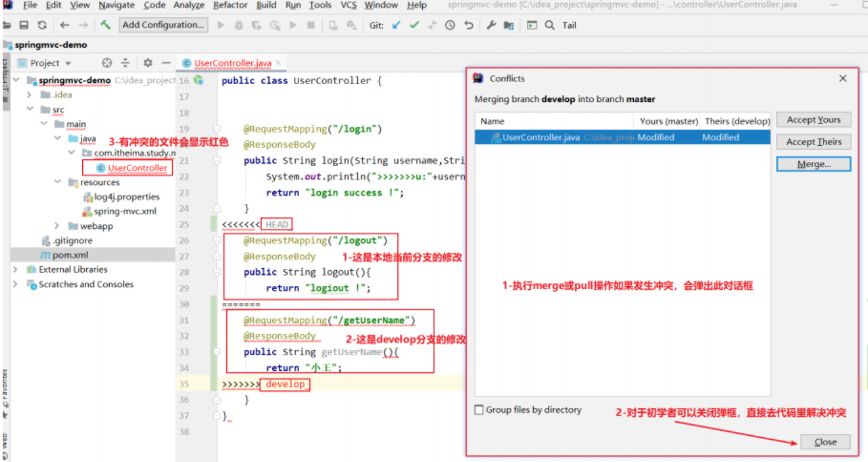
Task: Click the Merge... button
Action: (x=814, y=164)
